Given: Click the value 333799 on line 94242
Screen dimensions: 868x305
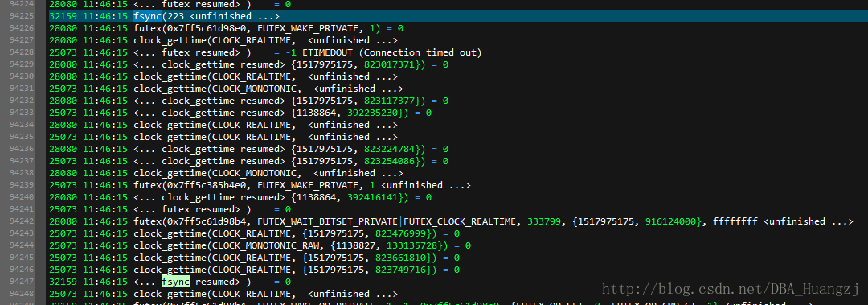Looking at the screenshot, I should coord(544,222).
